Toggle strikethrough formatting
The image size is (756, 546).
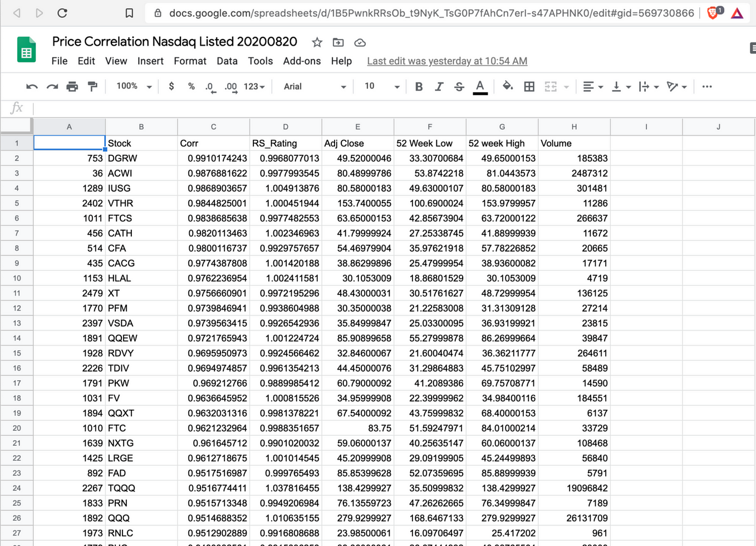click(459, 86)
